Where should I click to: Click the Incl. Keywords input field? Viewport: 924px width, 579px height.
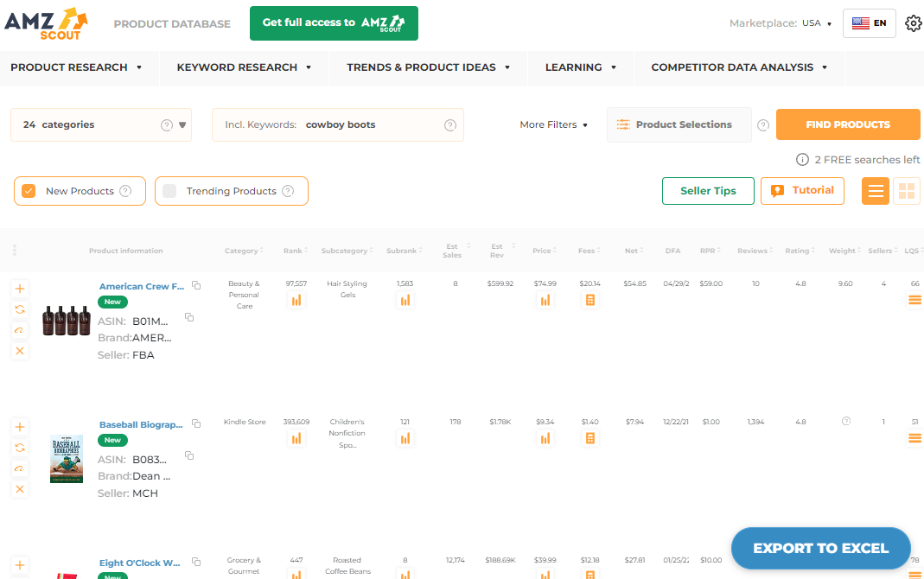338,124
